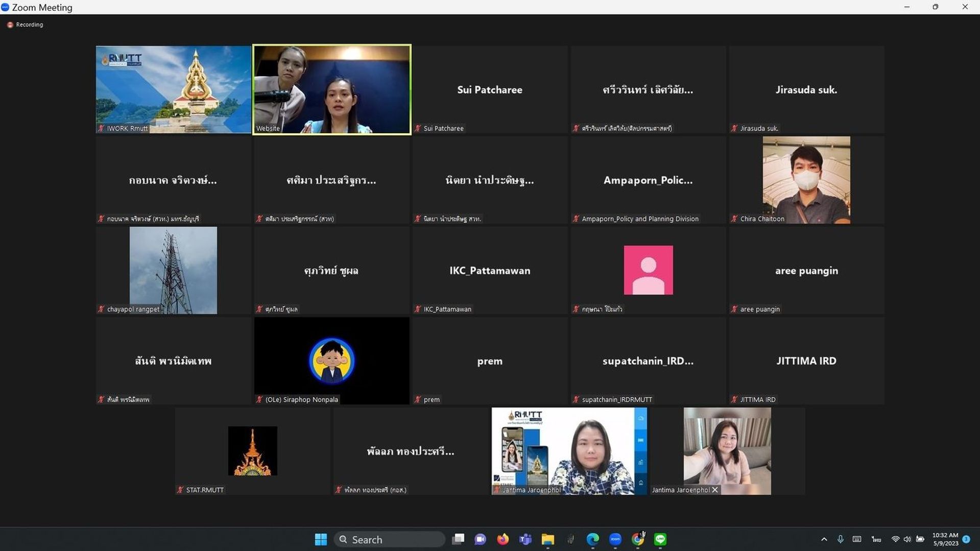Screen dimensions: 980x551
Task: Click the muted mic icon beside Sui Patcharee
Action: click(418, 128)
